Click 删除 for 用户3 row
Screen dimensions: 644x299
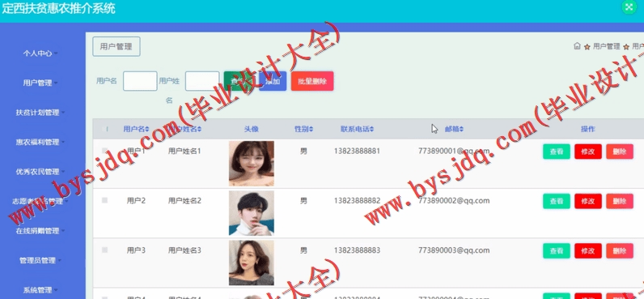coord(620,251)
